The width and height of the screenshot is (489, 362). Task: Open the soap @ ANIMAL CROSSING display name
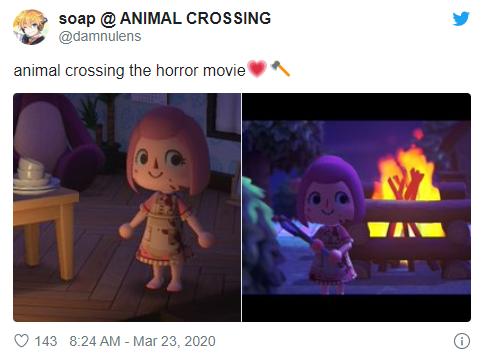tap(165, 18)
